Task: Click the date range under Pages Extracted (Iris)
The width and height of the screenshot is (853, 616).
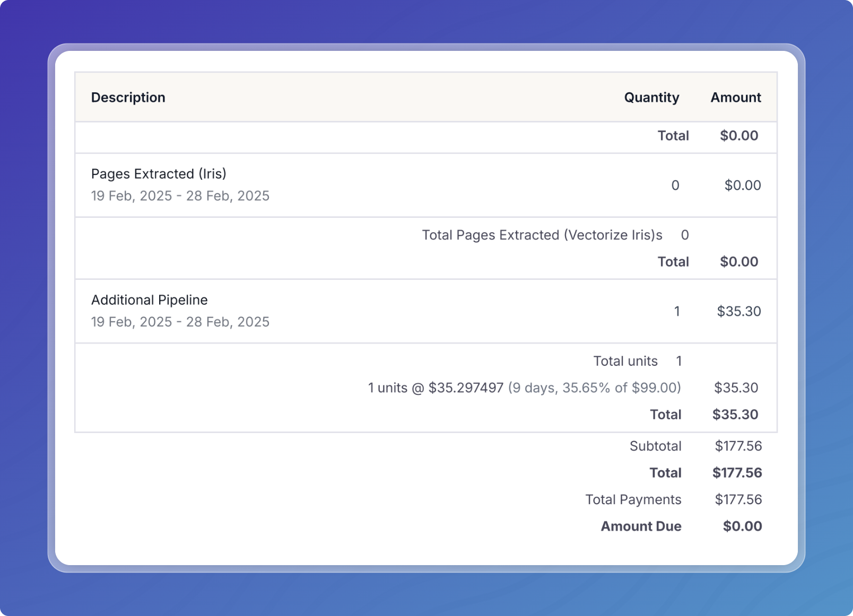Action: click(180, 196)
